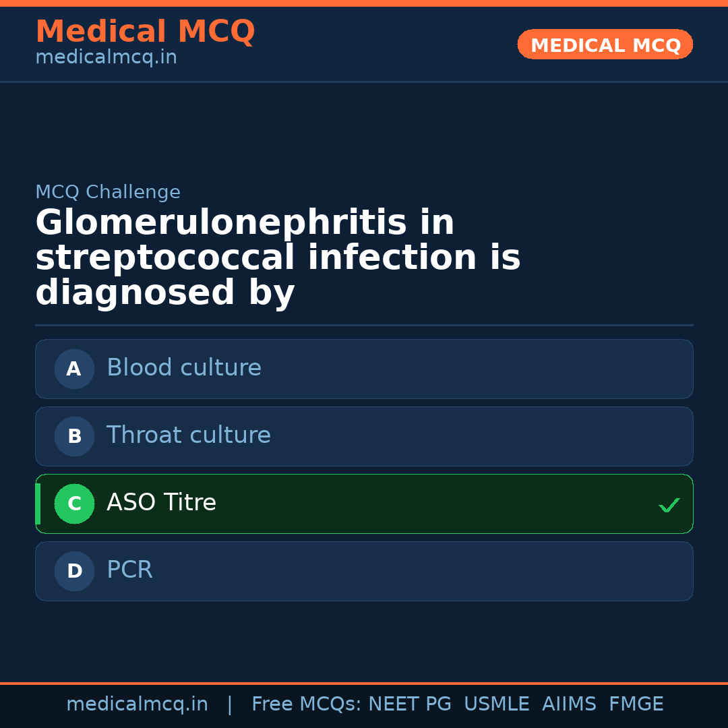Click the USMLE footer label
Screen dimensions: 728x728
click(x=496, y=704)
